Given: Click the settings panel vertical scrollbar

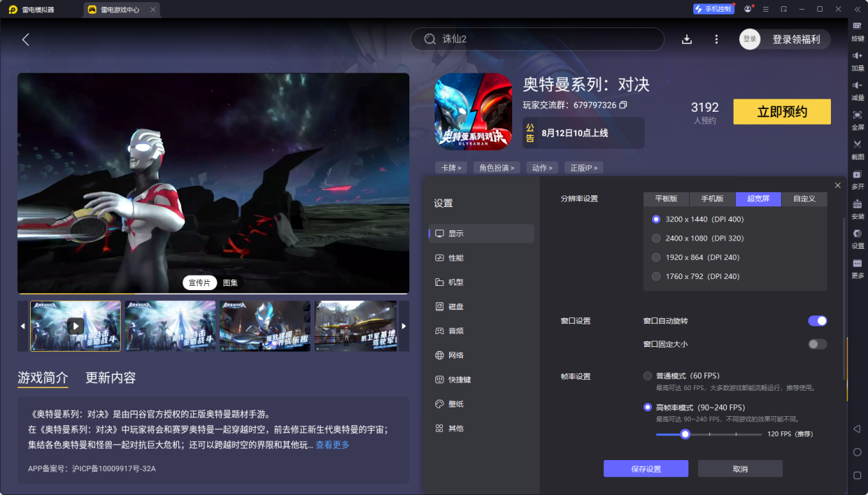Looking at the screenshot, I should pos(844,298).
